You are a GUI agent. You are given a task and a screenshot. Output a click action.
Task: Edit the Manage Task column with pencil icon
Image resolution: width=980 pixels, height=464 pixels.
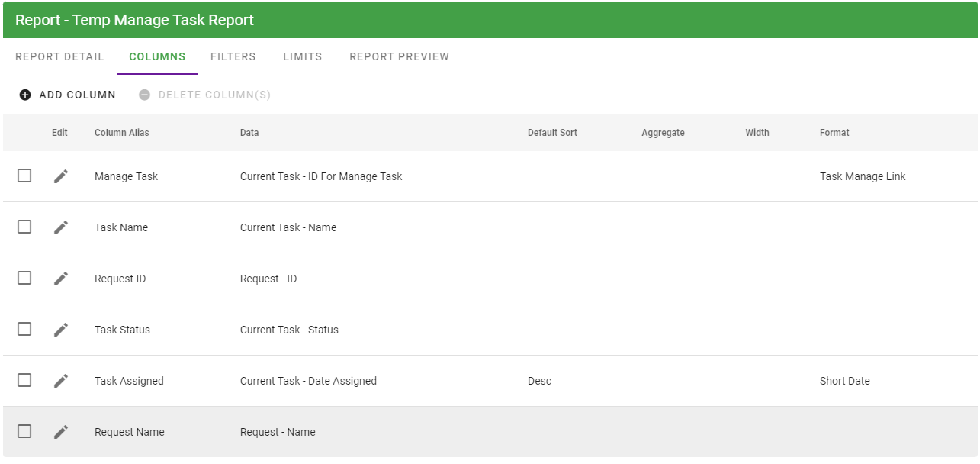pos(61,176)
